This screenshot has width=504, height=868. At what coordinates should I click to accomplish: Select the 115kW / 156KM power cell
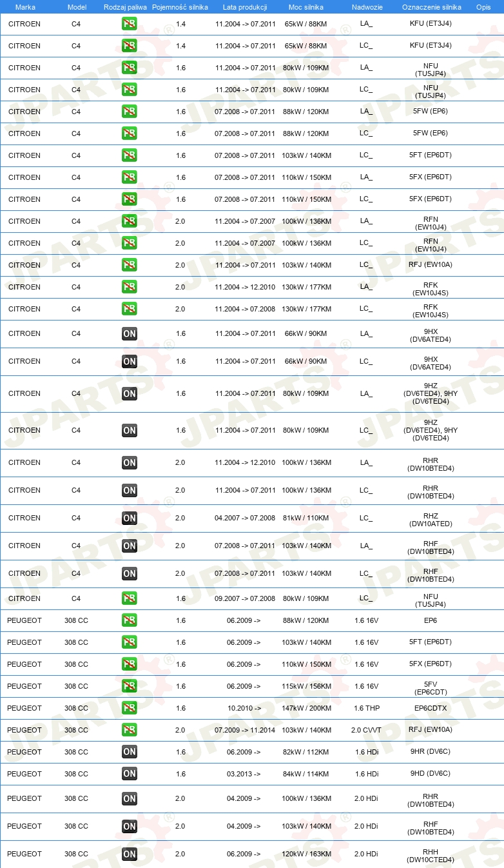point(307,686)
